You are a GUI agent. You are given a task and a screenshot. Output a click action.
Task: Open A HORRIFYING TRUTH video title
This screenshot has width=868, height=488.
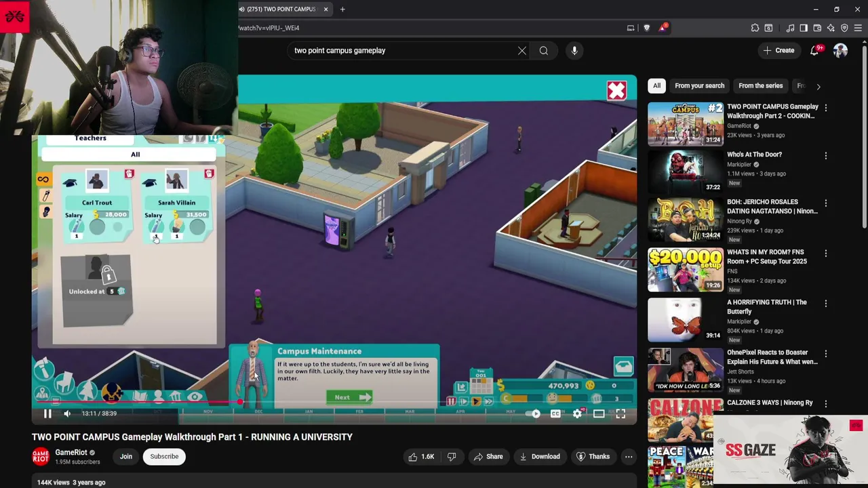pos(767,307)
